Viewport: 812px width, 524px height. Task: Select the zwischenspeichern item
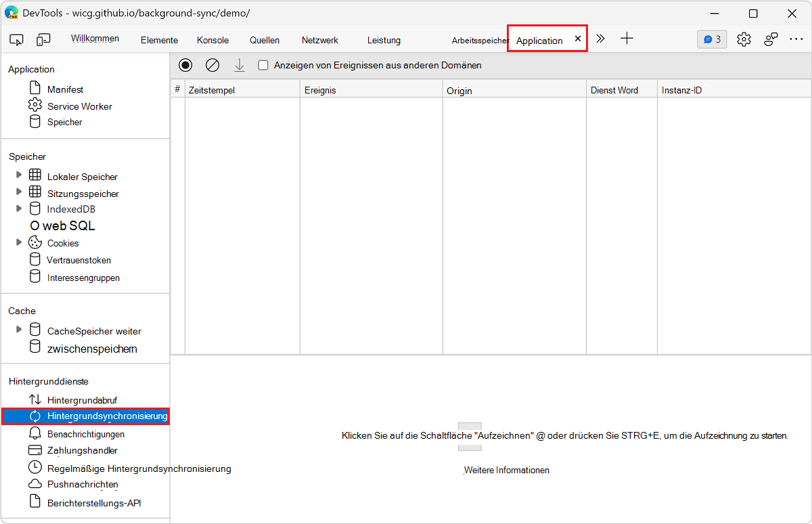point(92,349)
